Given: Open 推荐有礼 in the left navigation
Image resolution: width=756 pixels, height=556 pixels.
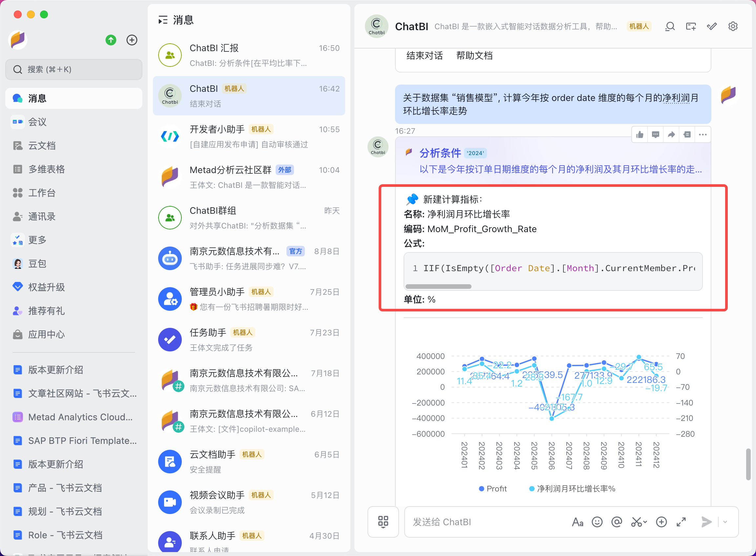Looking at the screenshot, I should [x=74, y=311].
